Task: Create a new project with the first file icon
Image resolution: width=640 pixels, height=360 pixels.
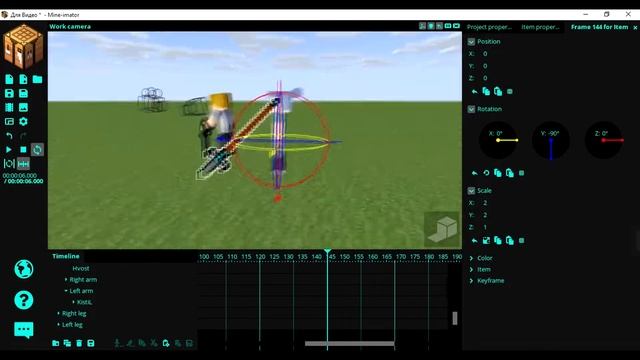Action: [x=9, y=79]
